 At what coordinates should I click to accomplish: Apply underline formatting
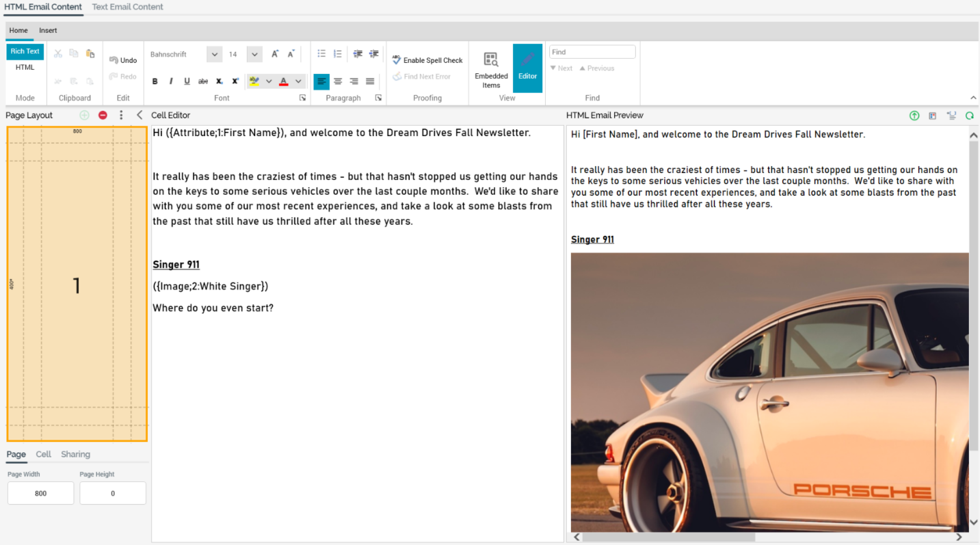[187, 81]
